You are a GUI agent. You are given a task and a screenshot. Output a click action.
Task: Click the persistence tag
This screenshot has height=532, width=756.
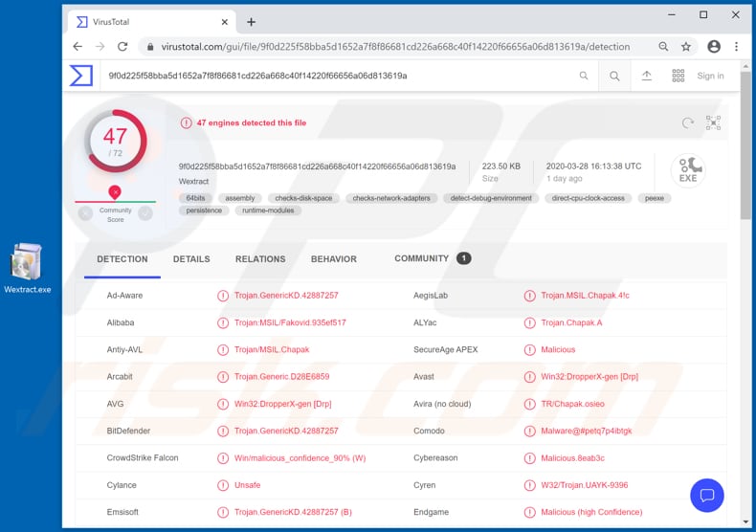[204, 211]
